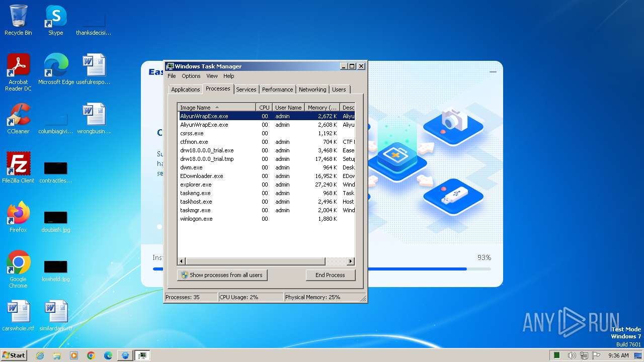This screenshot has height=362, width=644.
Task: Open the View menu in Task Manager
Action: click(212, 76)
